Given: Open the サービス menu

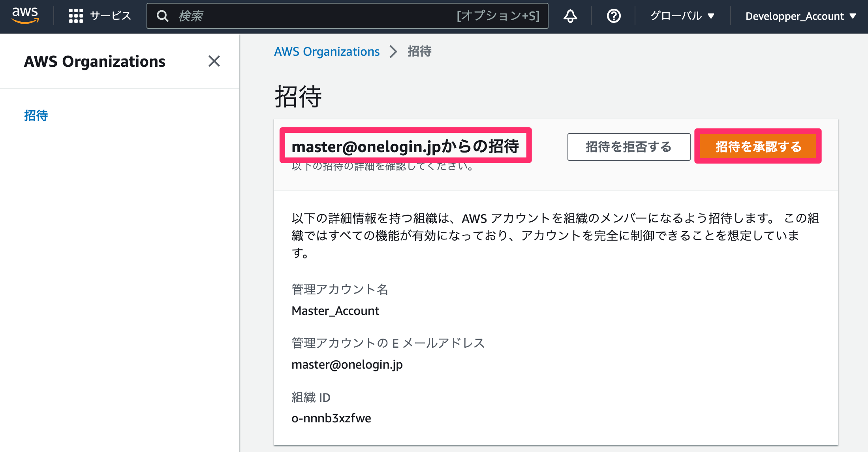Looking at the screenshot, I should click(111, 16).
